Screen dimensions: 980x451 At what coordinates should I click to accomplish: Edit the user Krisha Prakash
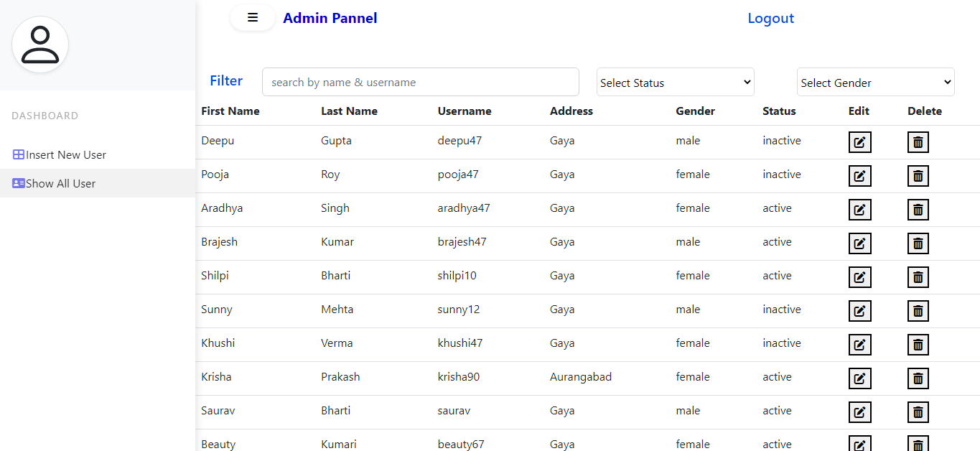(x=859, y=378)
